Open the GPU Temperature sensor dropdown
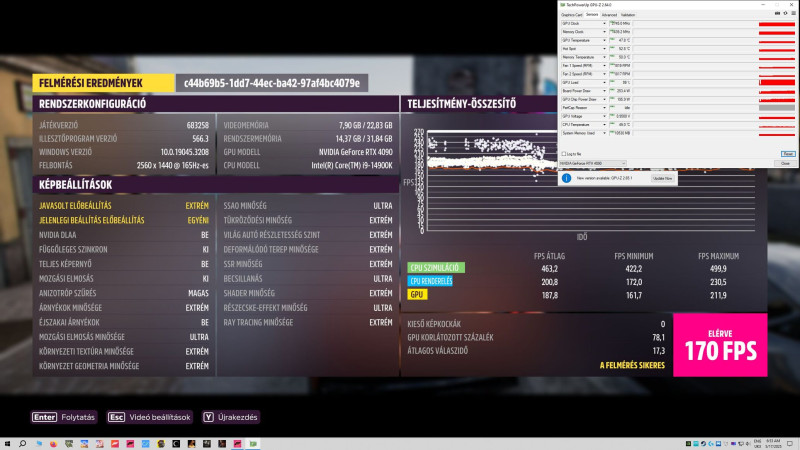The image size is (800, 450). (x=604, y=40)
